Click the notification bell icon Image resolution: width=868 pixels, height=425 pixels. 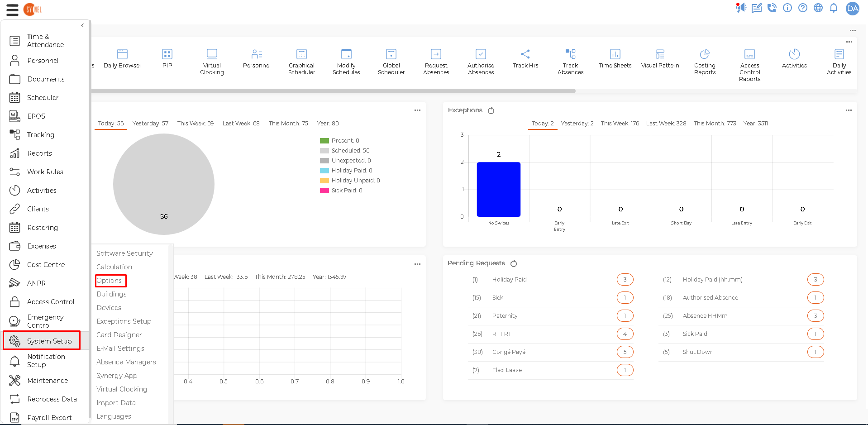(834, 8)
